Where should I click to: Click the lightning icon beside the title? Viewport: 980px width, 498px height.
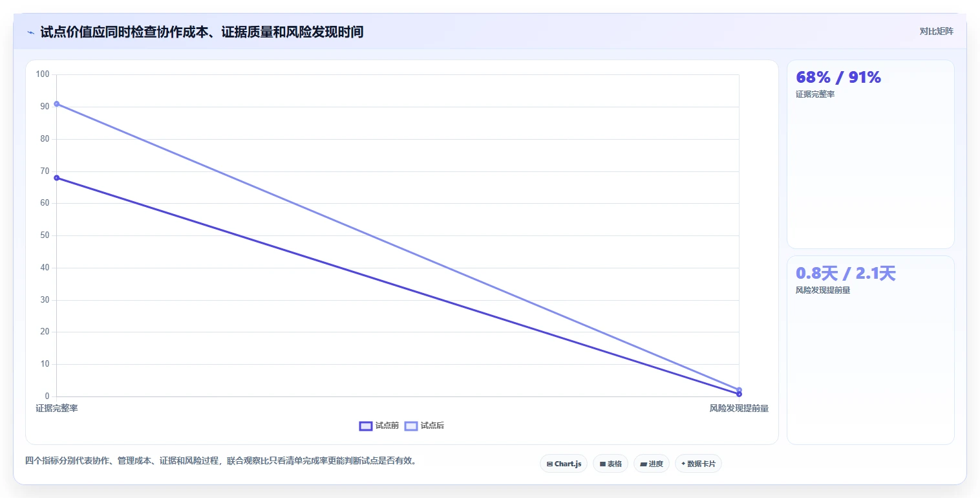(x=30, y=32)
